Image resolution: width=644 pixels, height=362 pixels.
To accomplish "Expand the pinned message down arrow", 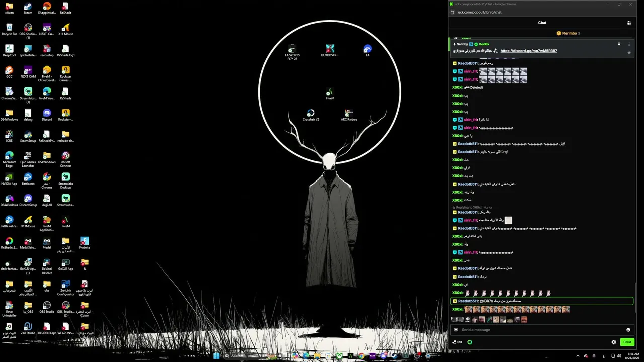I will pyautogui.click(x=629, y=52).
